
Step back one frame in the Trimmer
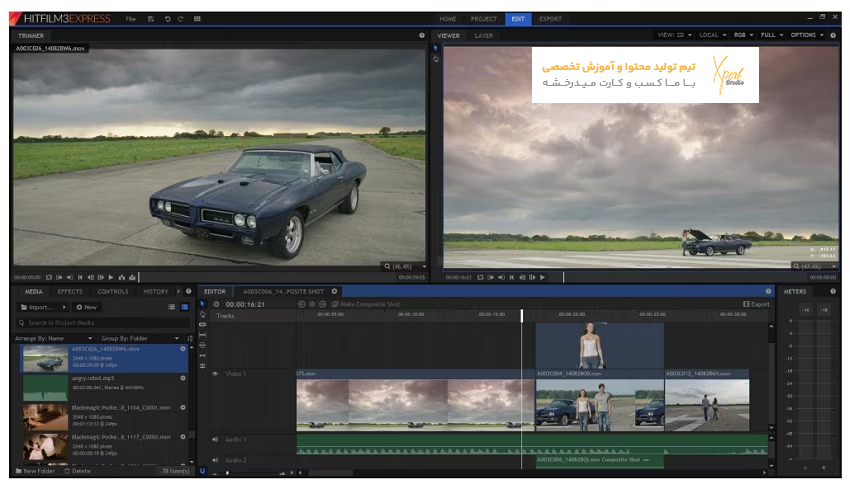click(x=91, y=277)
